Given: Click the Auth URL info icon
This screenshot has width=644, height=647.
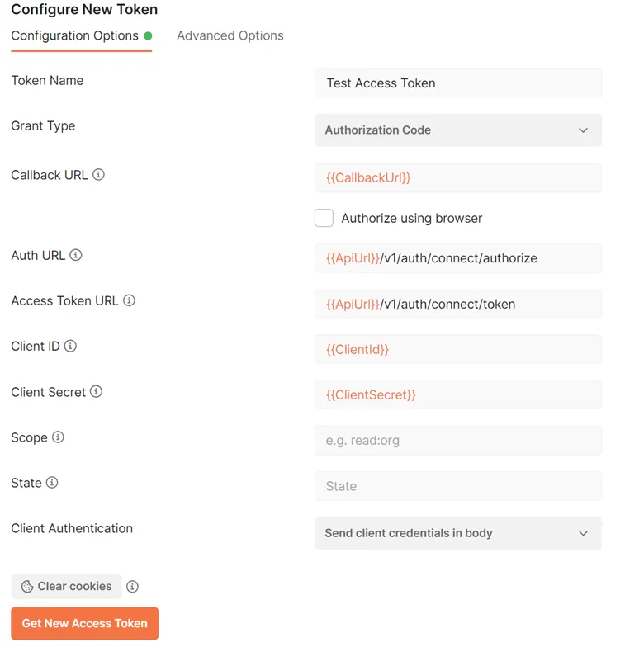Looking at the screenshot, I should 76,255.
